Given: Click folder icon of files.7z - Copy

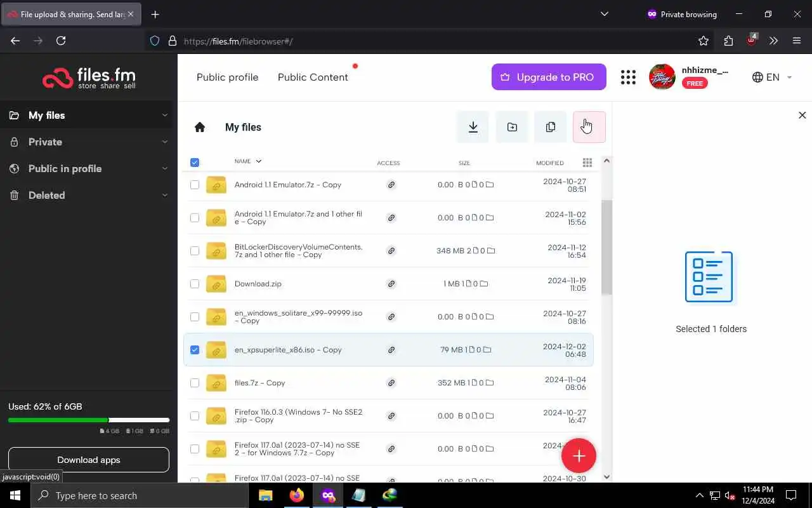Looking at the screenshot, I should (x=216, y=383).
